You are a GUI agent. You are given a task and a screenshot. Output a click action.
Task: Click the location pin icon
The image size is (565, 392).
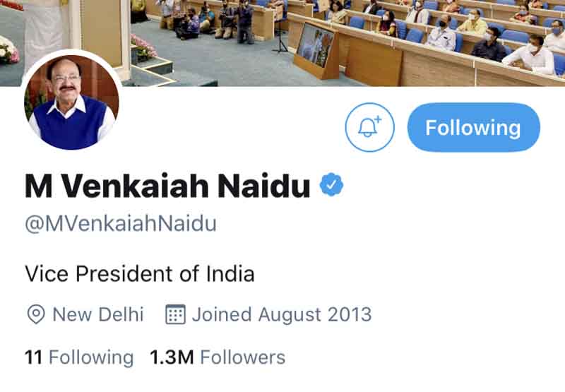point(35,314)
